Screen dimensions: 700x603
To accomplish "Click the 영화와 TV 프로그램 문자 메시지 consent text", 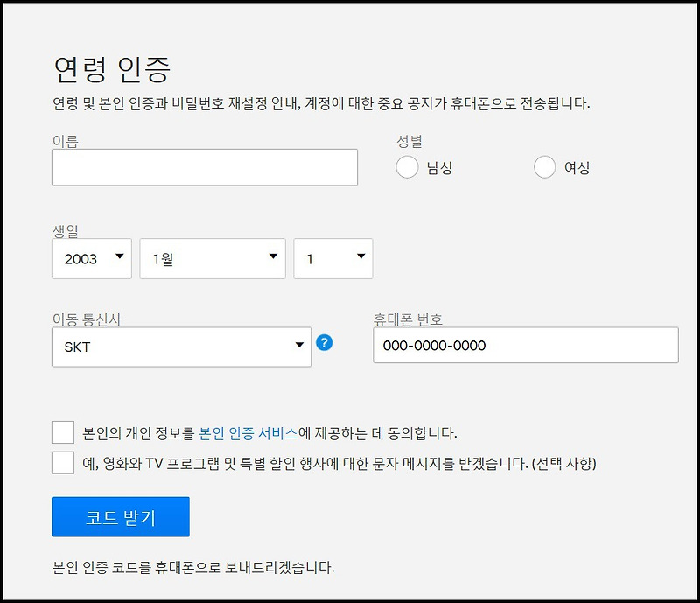I will coord(339,464).
